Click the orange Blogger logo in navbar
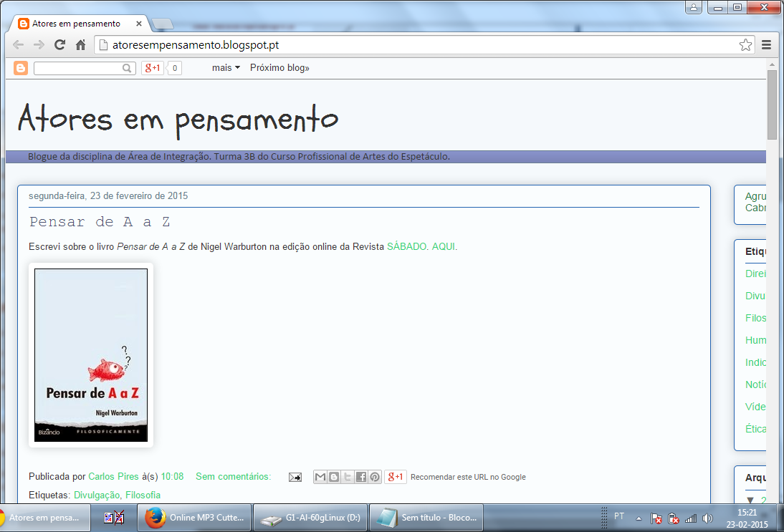This screenshot has width=784, height=532. click(21, 68)
